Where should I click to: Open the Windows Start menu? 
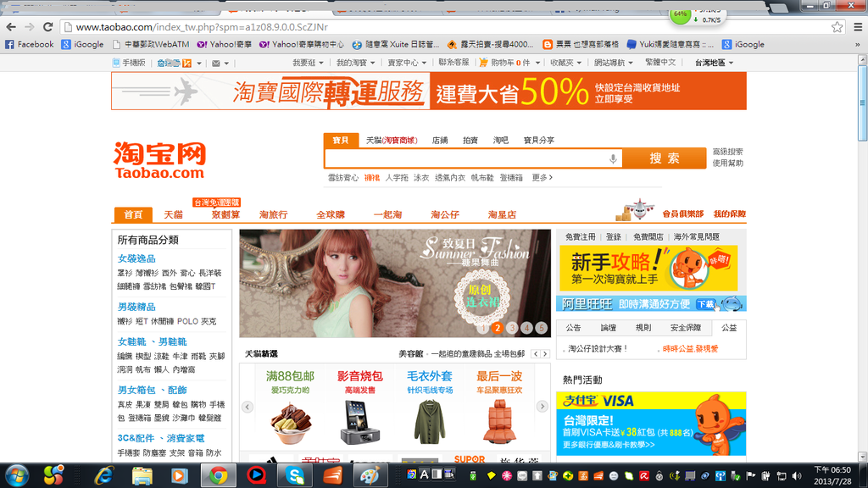coord(17,476)
